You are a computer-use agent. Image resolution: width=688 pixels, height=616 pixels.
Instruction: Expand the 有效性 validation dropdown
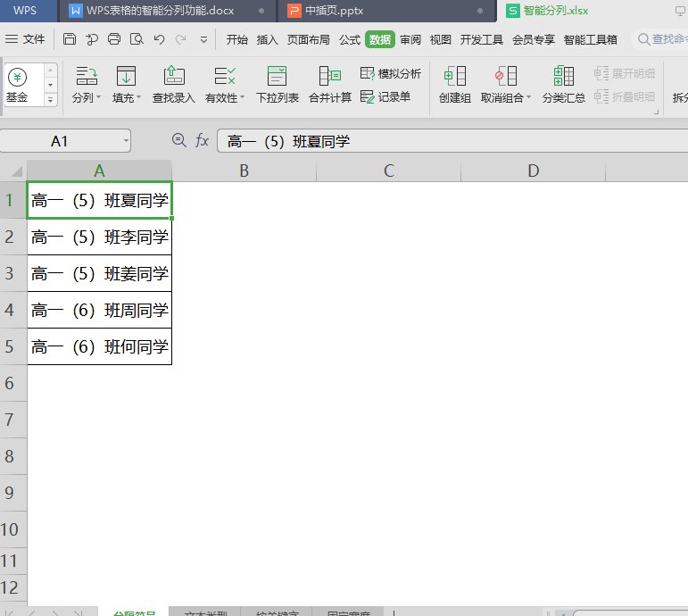pyautogui.click(x=241, y=98)
